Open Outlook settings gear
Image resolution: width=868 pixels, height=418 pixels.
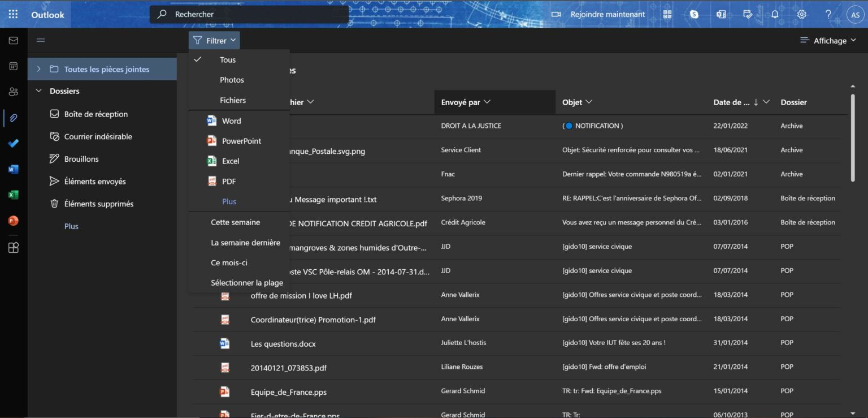point(801,14)
